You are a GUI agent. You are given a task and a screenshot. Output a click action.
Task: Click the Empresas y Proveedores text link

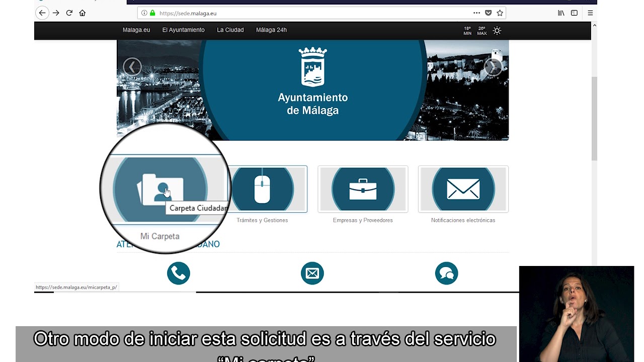pos(363,220)
